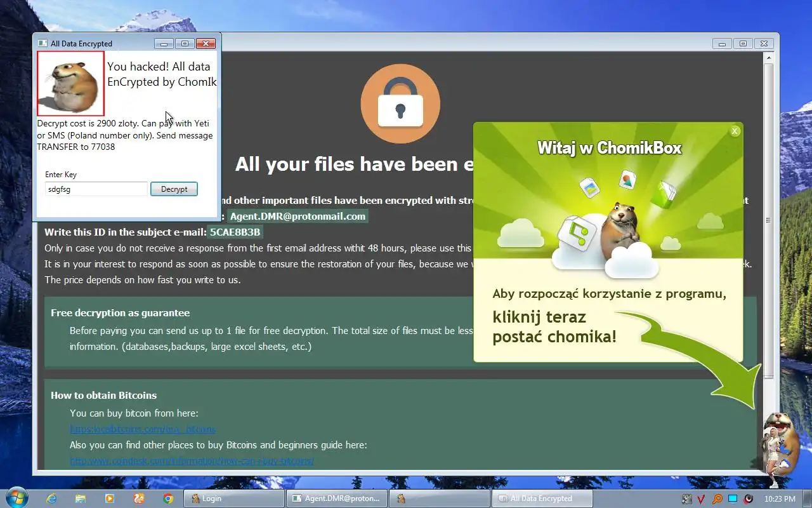812x508 pixels.
Task: Click the orange magnifier tray icon
Action: point(717,498)
